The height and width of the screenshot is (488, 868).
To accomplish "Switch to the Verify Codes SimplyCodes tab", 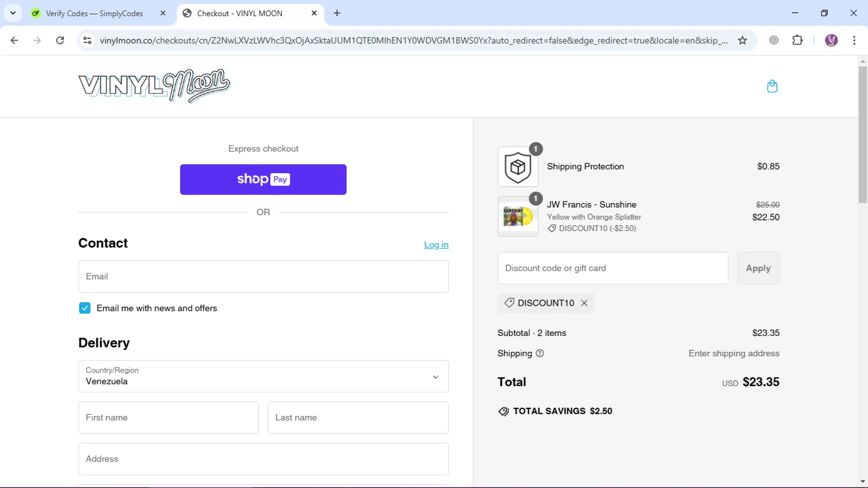I will [x=94, y=13].
